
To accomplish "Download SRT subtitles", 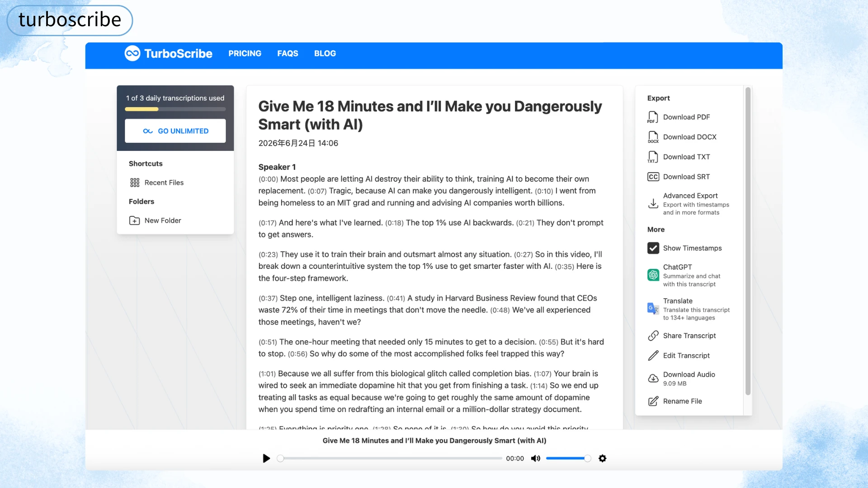I will coord(686,177).
